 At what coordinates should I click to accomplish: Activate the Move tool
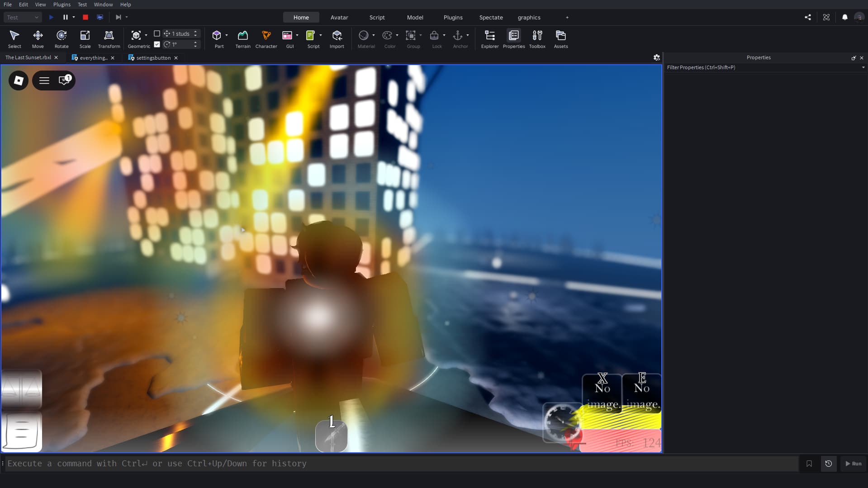click(38, 39)
